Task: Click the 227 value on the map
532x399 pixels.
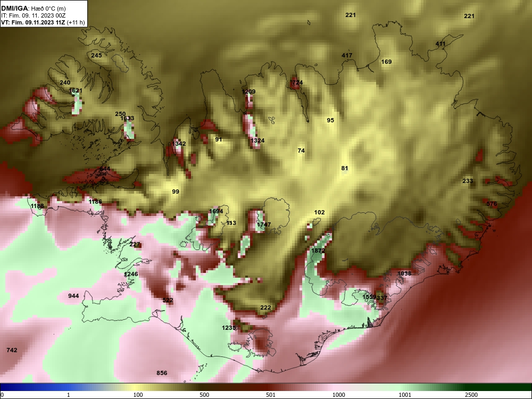Action: [x=135, y=245]
